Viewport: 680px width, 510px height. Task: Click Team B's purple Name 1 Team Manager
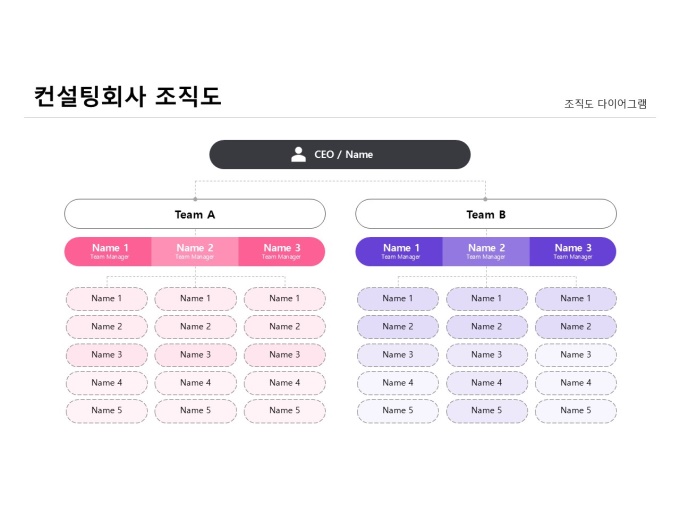coord(400,251)
